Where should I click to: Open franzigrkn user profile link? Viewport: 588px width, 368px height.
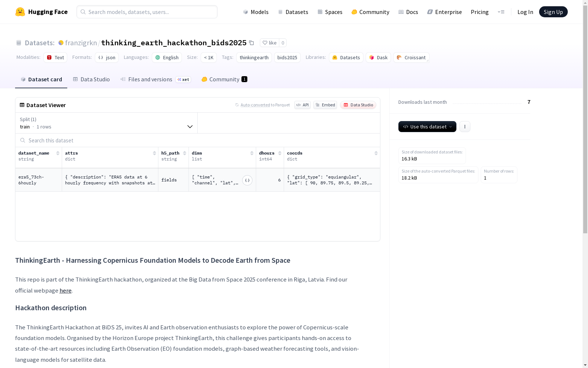tap(81, 43)
